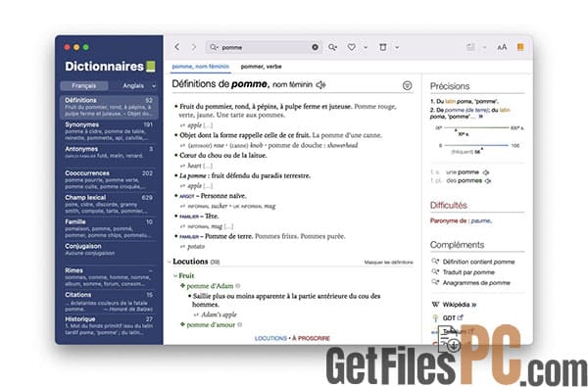Screen dimensions: 588x387
Task: Open the Famille dictionary in sidebar
Action: coord(109,228)
